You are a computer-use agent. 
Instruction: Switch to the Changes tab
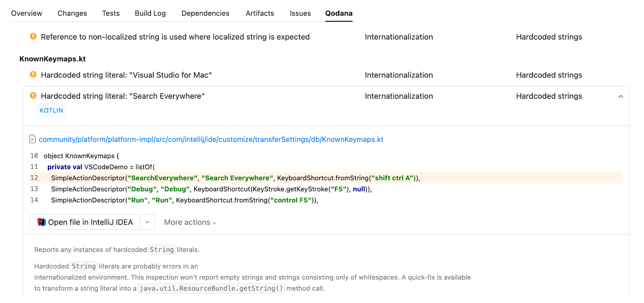[x=72, y=13]
